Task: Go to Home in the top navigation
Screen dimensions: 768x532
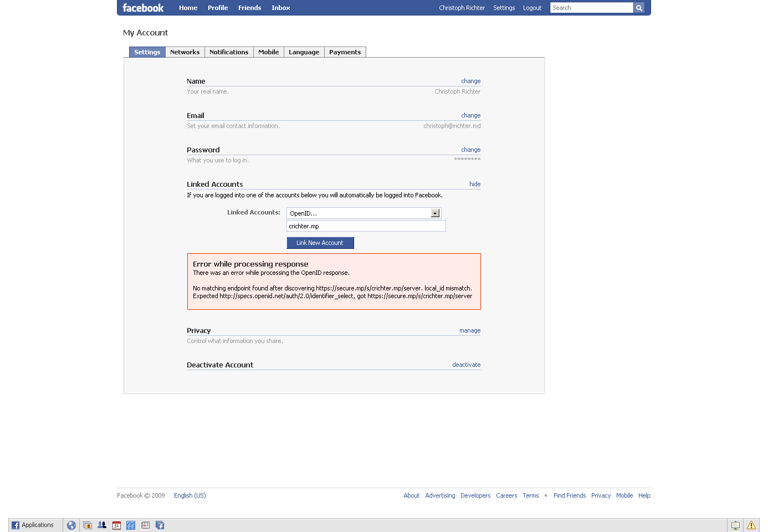Action: pyautogui.click(x=188, y=8)
